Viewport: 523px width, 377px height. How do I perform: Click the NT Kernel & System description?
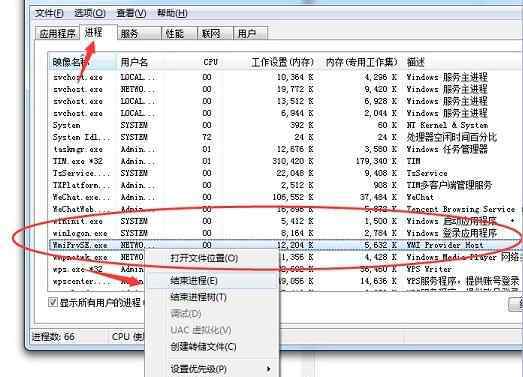(x=447, y=125)
